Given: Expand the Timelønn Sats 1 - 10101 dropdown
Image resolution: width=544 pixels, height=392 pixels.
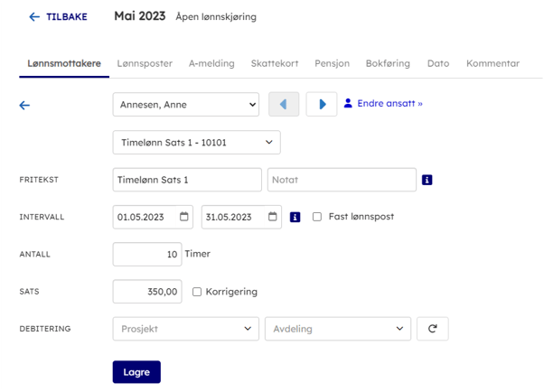Looking at the screenshot, I should (196, 142).
